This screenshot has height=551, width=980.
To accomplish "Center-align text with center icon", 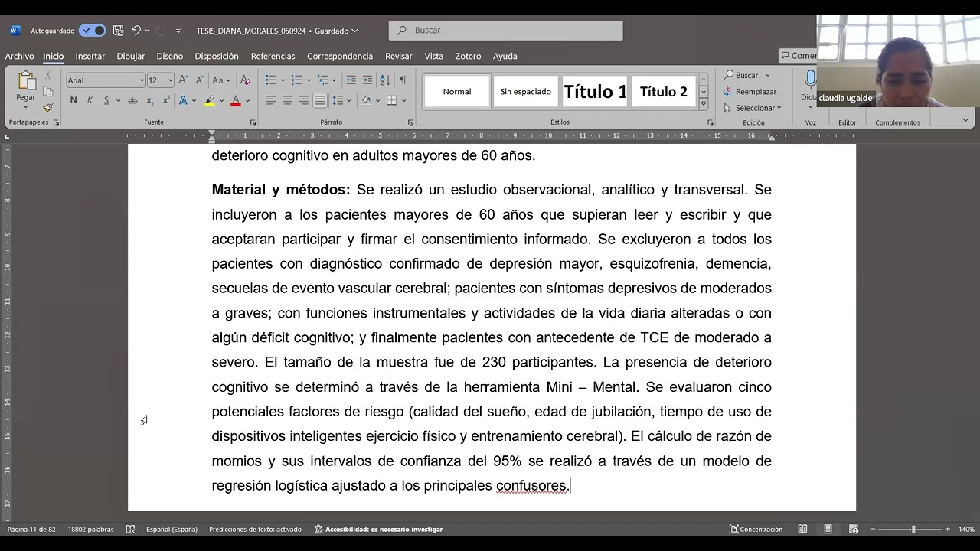I will [287, 100].
